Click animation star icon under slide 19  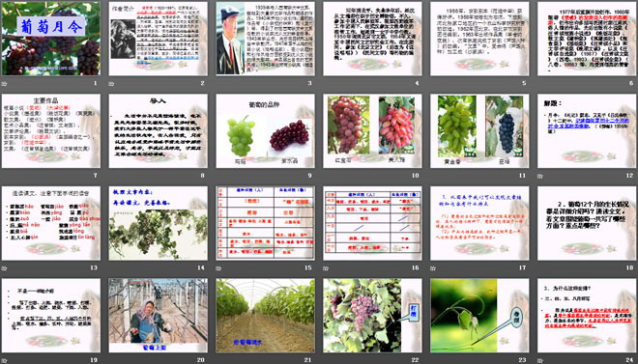click(5, 360)
